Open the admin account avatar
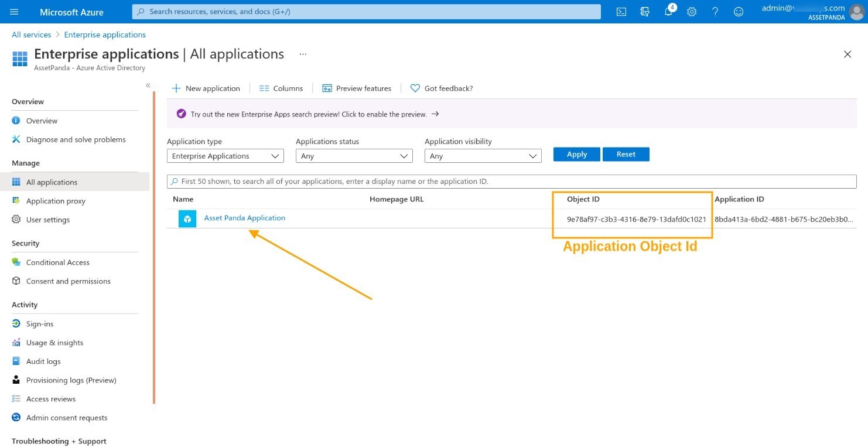This screenshot has width=868, height=447. point(856,12)
